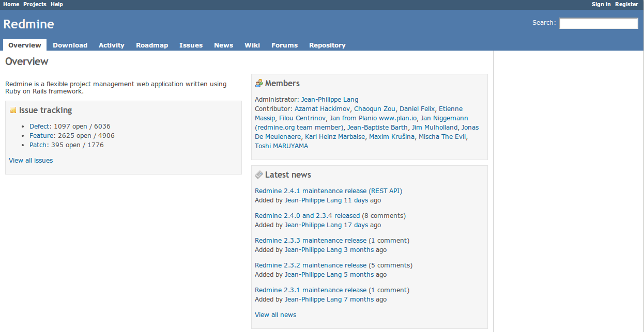Open Redmine 2.3.3 maintenance release news

coord(311,241)
